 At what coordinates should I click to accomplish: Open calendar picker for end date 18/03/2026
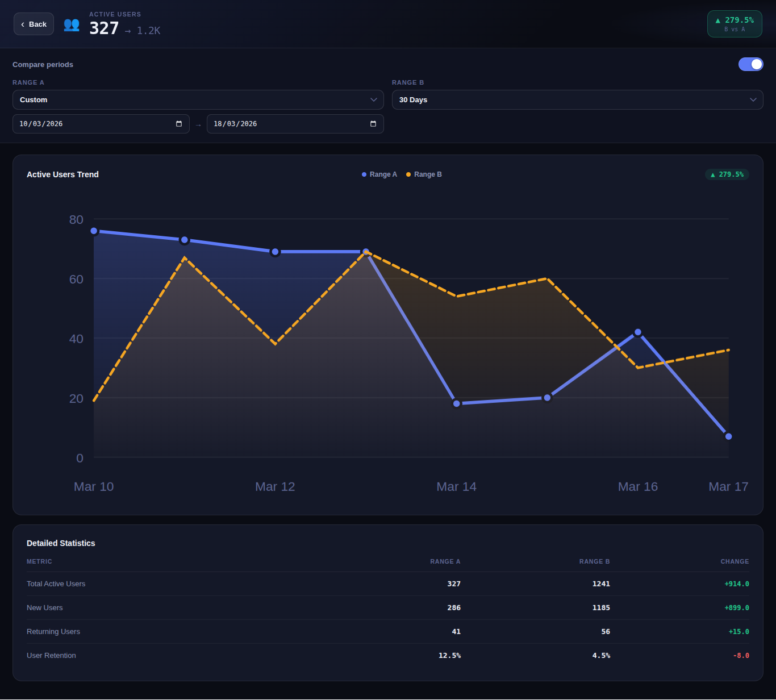point(373,124)
